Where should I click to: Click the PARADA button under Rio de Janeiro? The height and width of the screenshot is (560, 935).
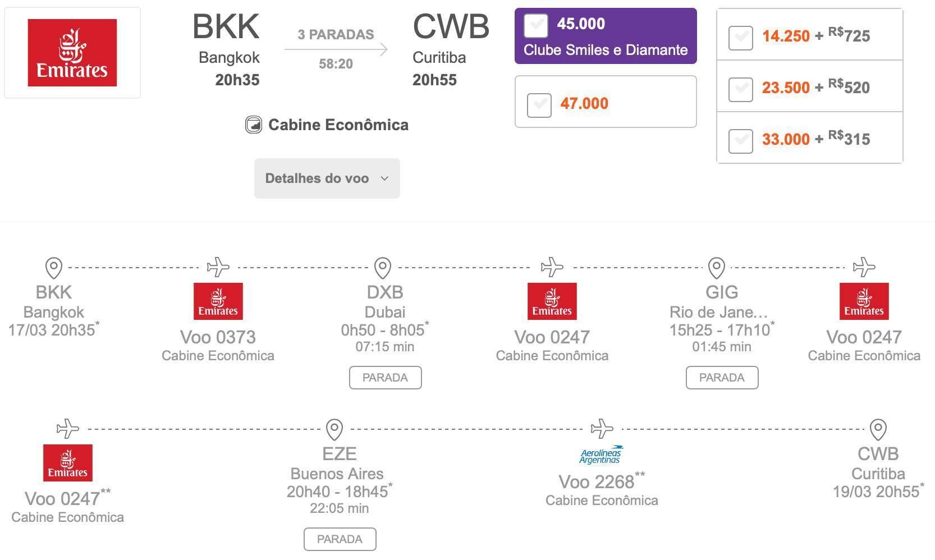coord(722,378)
